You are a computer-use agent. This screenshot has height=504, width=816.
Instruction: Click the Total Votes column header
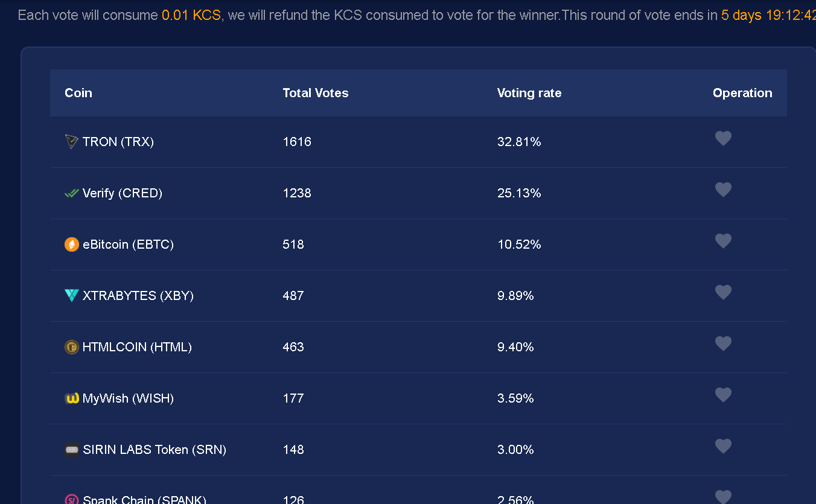(x=316, y=93)
